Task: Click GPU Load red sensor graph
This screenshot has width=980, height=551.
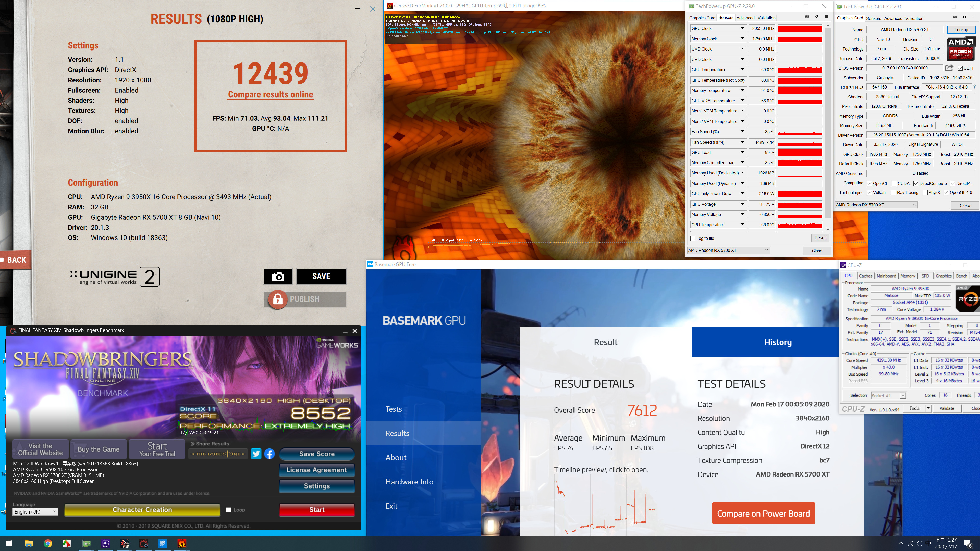Action: (800, 153)
